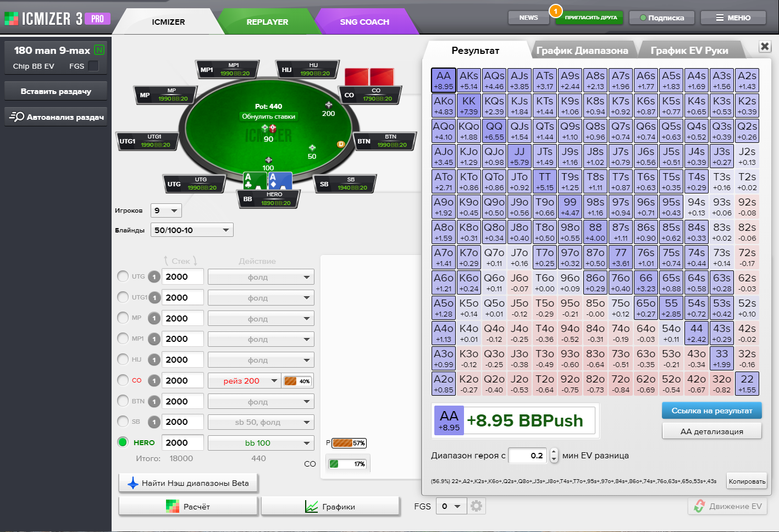This screenshot has height=532, width=779.
Task: Click chip stack icon for SB stack
Action: point(154,422)
